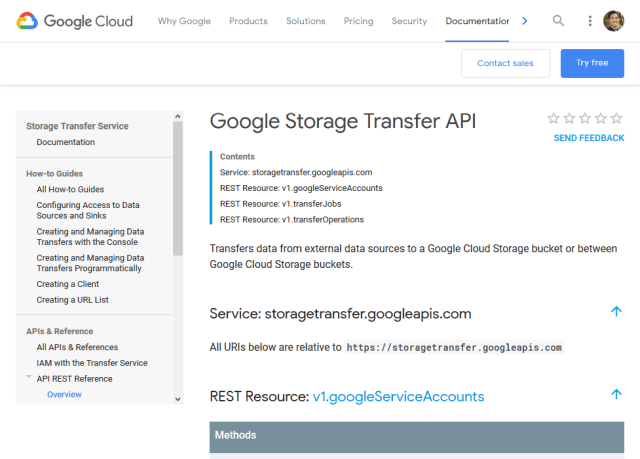Open the search magnifier icon
Viewport: 640px width, 459px height.
pyautogui.click(x=558, y=20)
